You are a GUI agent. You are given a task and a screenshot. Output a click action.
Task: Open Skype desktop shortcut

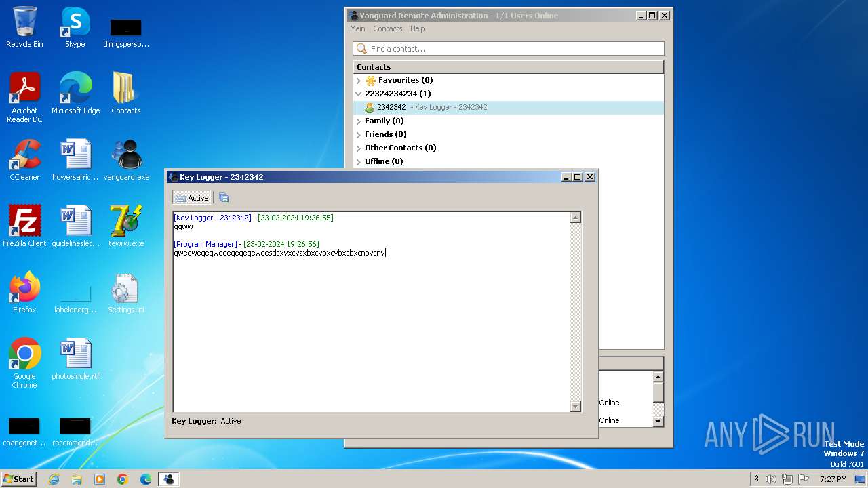[75, 27]
